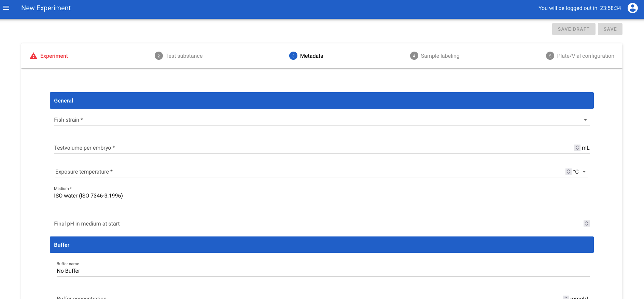Expand the Fish strain dropdown

(585, 120)
